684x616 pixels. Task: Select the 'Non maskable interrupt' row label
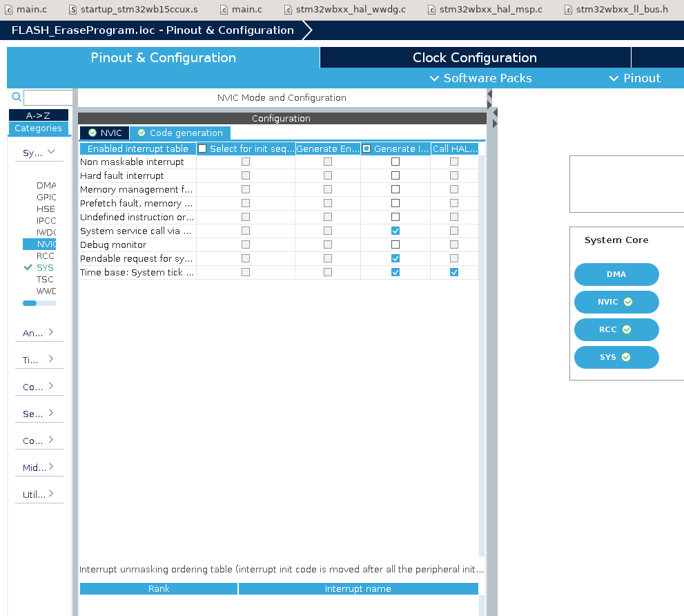(132, 162)
